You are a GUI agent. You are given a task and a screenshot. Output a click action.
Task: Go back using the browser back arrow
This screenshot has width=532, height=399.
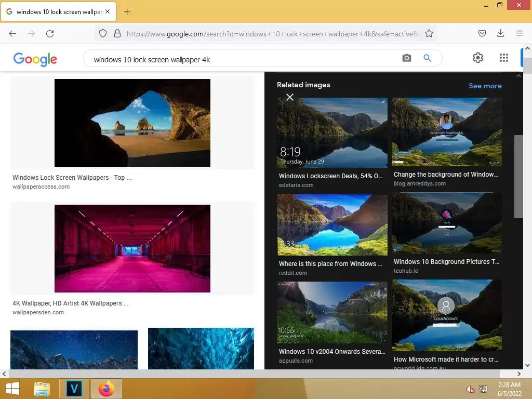[x=12, y=34]
